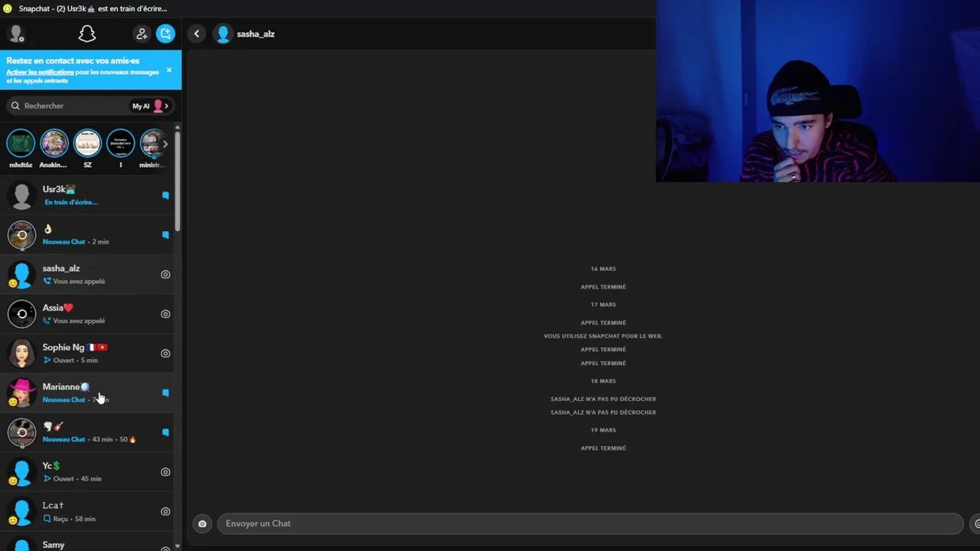This screenshot has width=980, height=551.
Task: Click Snapchat favicon in the title bar
Action: coord(8,8)
